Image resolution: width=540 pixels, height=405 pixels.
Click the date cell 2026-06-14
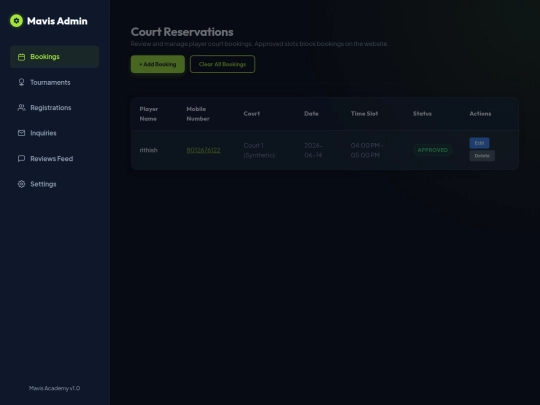coord(313,150)
